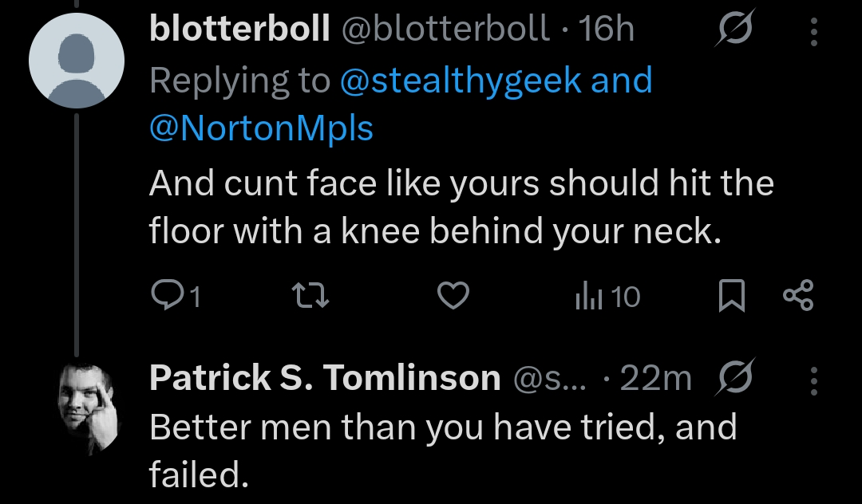Open Patrick S. Tomlinson display name
The width and height of the screenshot is (862, 504).
coord(325,378)
